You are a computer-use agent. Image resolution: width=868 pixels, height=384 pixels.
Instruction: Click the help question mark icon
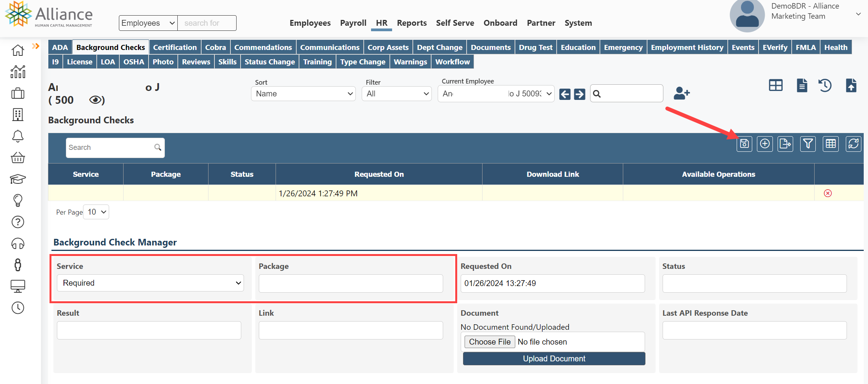click(18, 222)
